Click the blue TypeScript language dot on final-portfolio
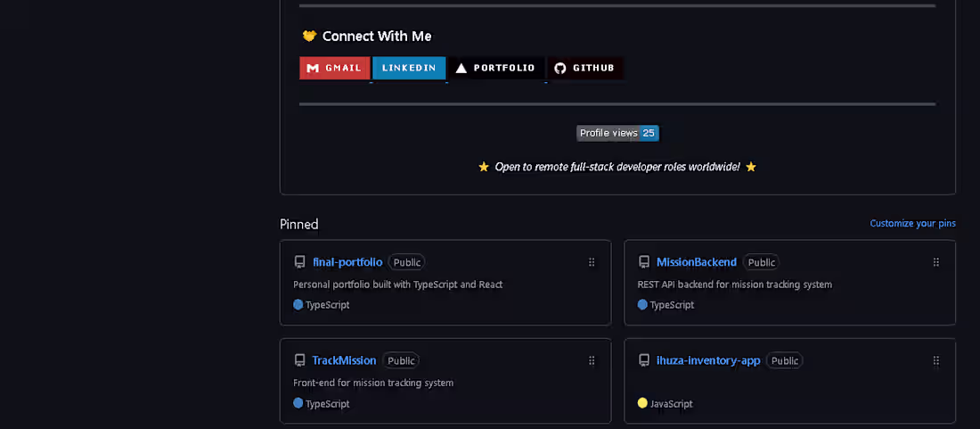 (298, 304)
